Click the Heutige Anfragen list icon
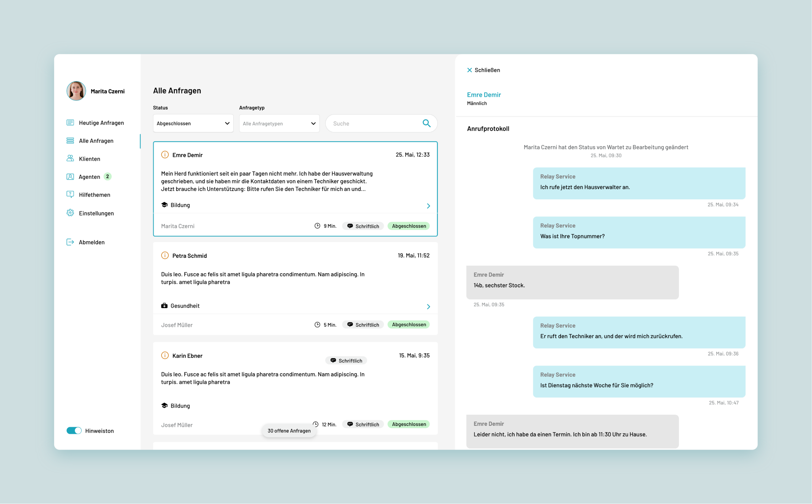Screen dimensions: 812x504 (x=70, y=123)
